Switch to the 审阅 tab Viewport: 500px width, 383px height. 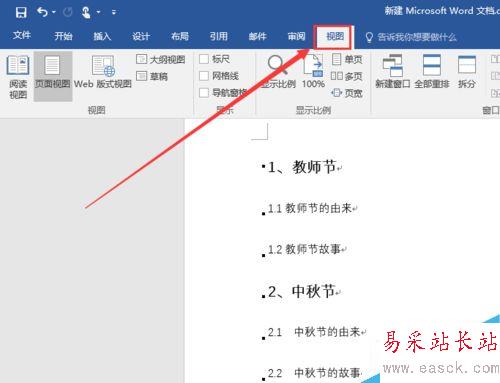pos(296,36)
